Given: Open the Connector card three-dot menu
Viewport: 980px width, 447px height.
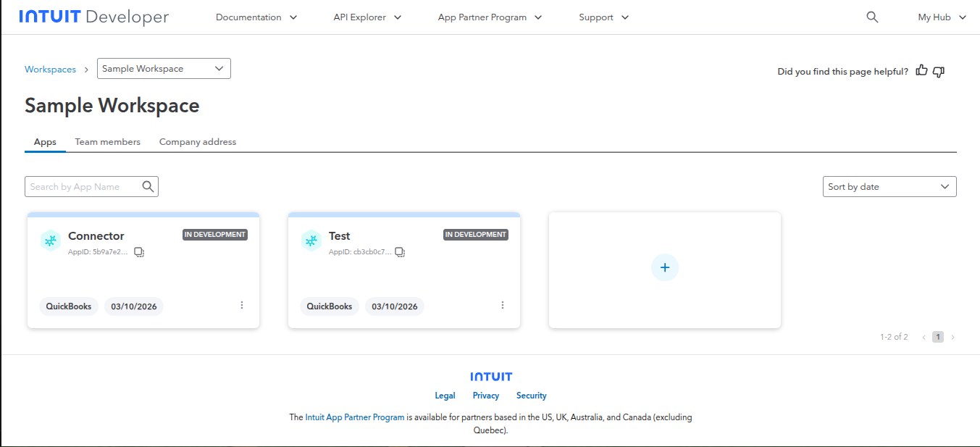Looking at the screenshot, I should [242, 305].
